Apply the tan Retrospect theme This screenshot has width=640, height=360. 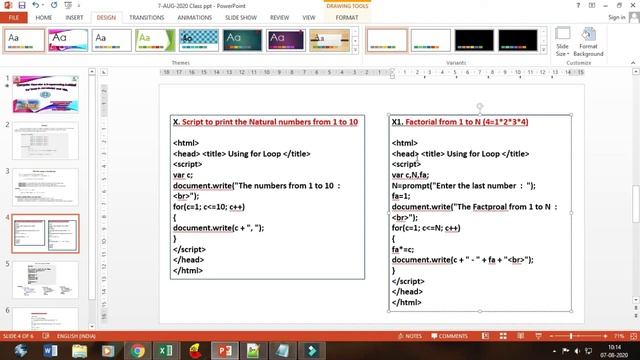(x=329, y=40)
